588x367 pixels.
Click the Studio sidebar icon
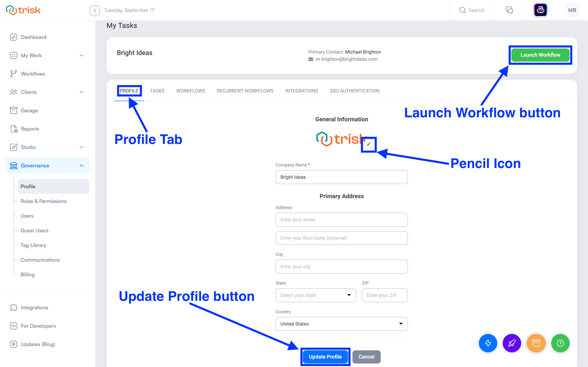click(x=13, y=147)
